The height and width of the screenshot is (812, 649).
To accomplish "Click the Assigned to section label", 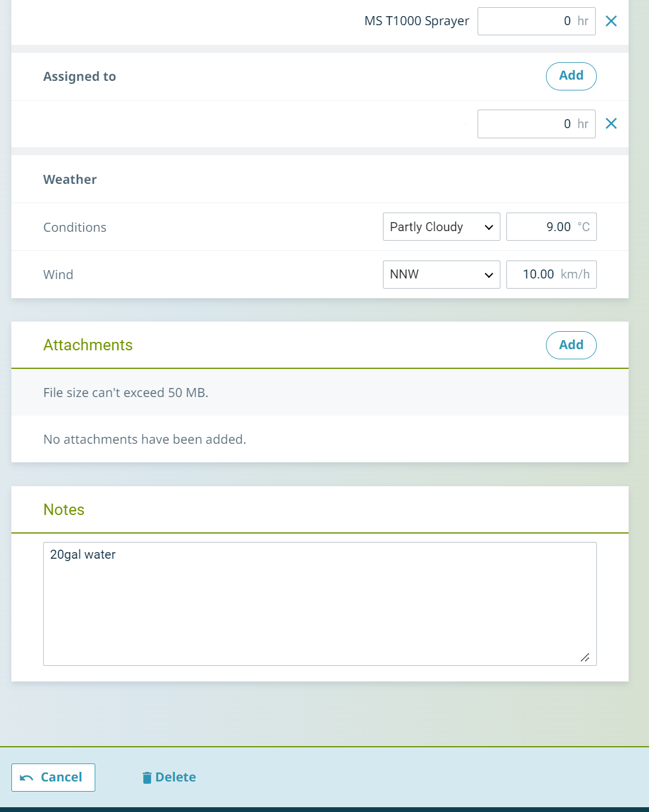I will (x=80, y=77).
